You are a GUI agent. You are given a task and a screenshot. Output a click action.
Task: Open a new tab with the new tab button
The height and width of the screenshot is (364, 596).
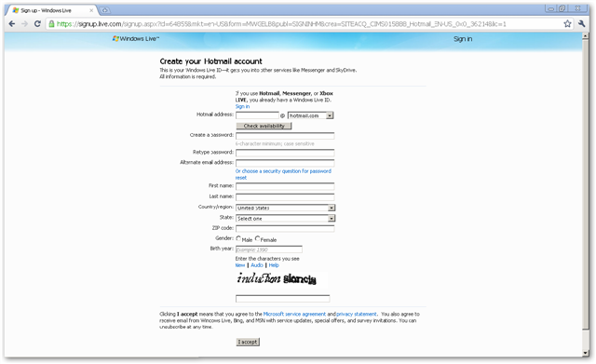point(105,10)
